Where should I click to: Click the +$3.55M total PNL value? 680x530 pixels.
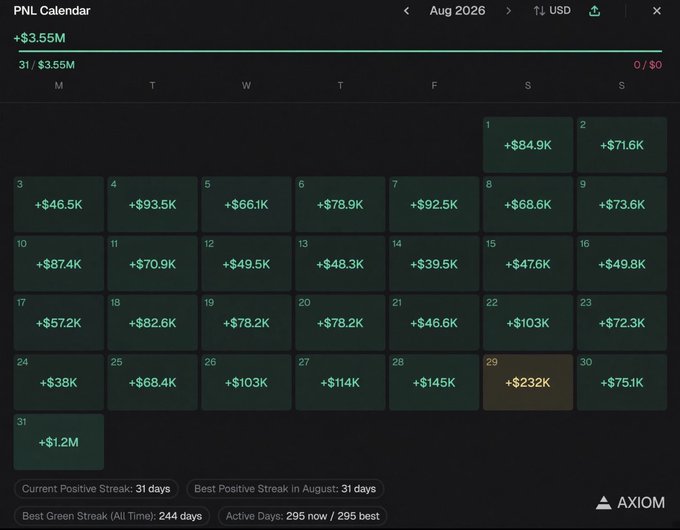[39, 38]
